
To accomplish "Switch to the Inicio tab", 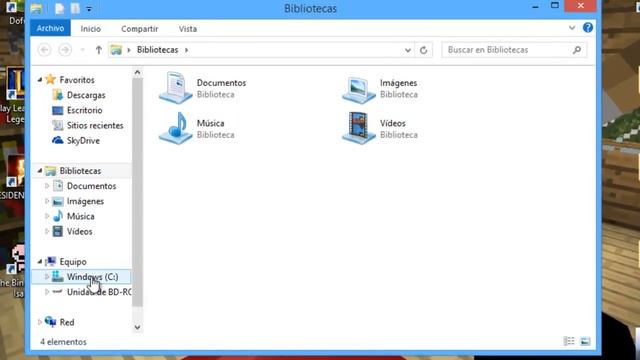I will click(x=91, y=29).
